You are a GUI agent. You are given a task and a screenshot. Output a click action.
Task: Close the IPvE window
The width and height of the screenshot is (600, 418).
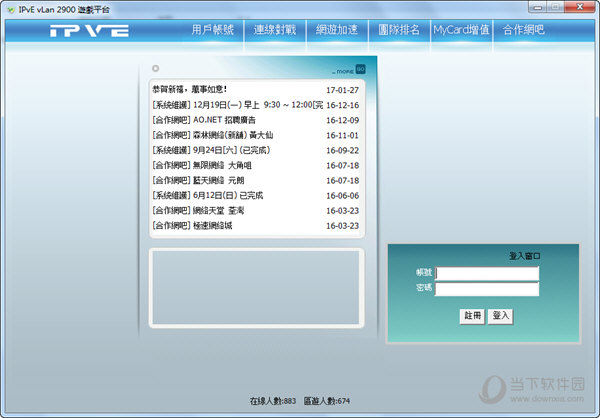coord(580,7)
